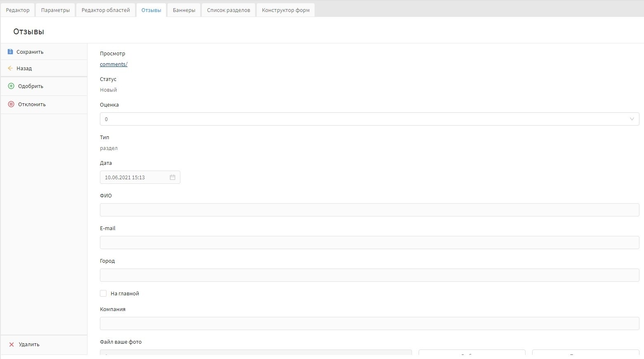Image resolution: width=644 pixels, height=359 pixels.
Task: Focus the E-mail text field
Action: (369, 243)
